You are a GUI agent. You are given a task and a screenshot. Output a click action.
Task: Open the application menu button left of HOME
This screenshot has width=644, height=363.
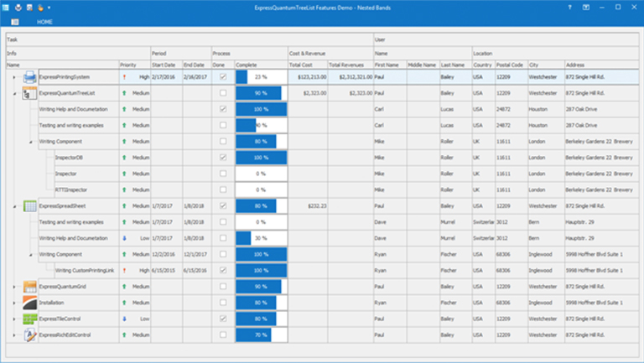pos(14,21)
